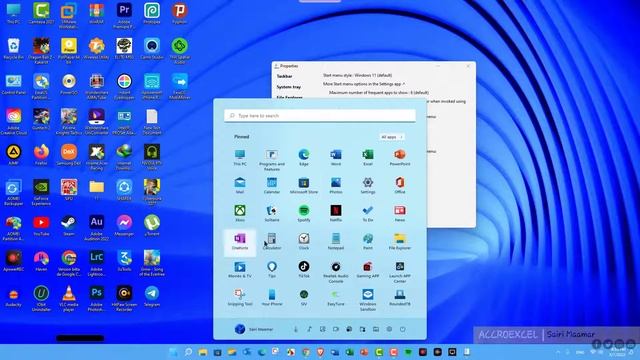Screen dimensions: 640x360
Task: Open Settings gear in Start menu footer
Action: point(389,329)
